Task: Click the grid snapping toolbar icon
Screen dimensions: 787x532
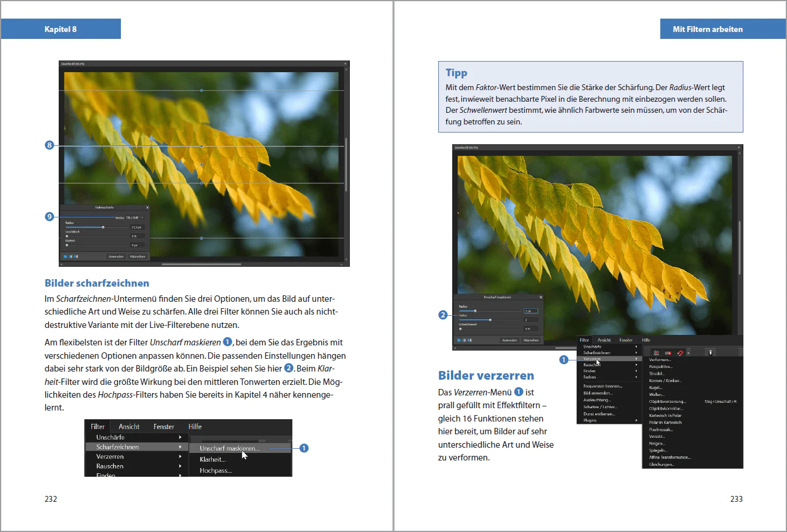Action: [x=656, y=353]
